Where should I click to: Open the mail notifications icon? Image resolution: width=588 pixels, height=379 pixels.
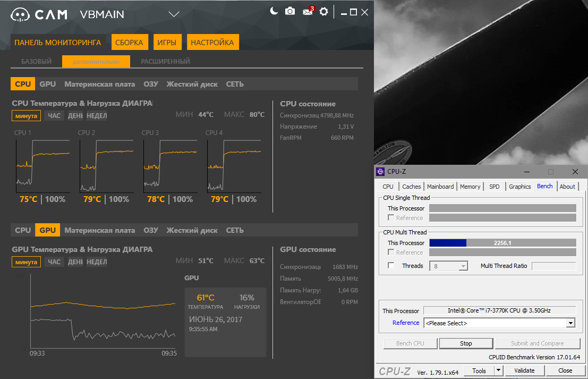pyautogui.click(x=307, y=12)
